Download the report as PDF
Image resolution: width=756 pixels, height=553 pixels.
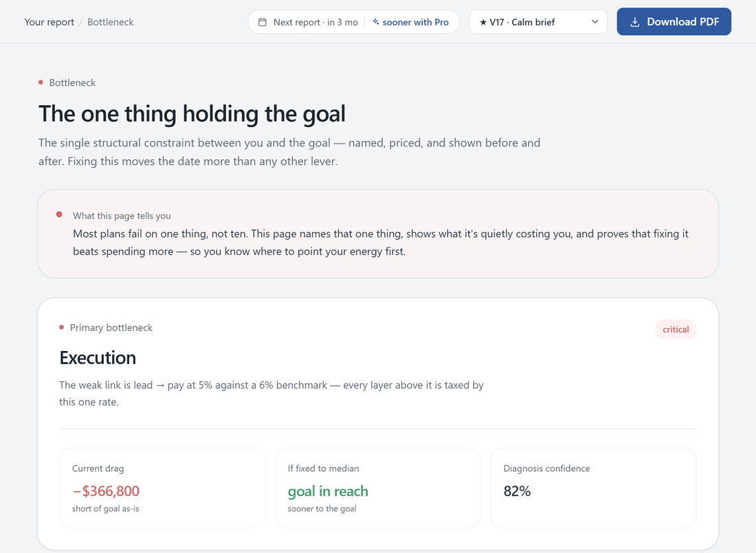674,22
